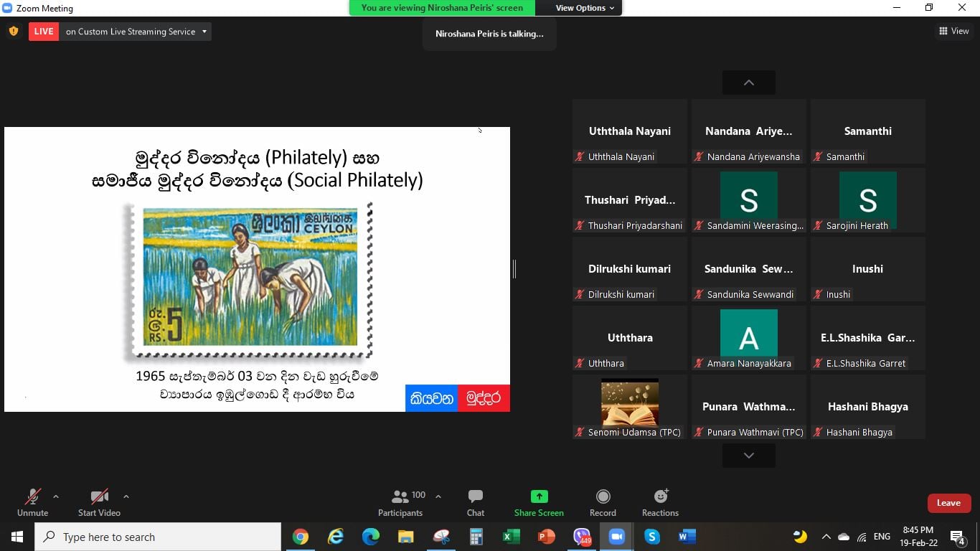Image resolution: width=980 pixels, height=551 pixels.
Task: Click the View grid layout icon
Action: pos(943,31)
